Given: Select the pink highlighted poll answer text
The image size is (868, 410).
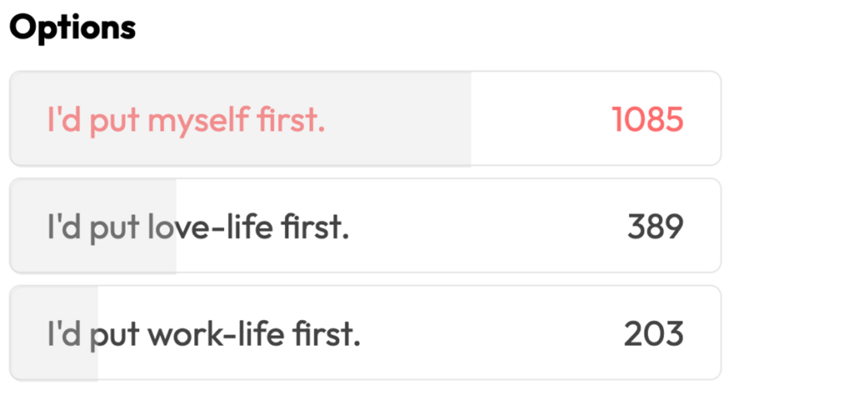Looking at the screenshot, I should point(186,121).
